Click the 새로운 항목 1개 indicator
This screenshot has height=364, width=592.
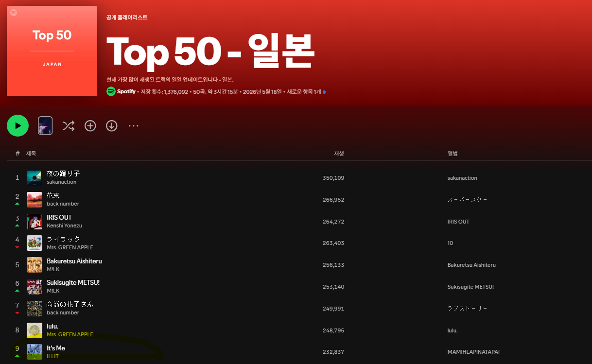tap(306, 91)
